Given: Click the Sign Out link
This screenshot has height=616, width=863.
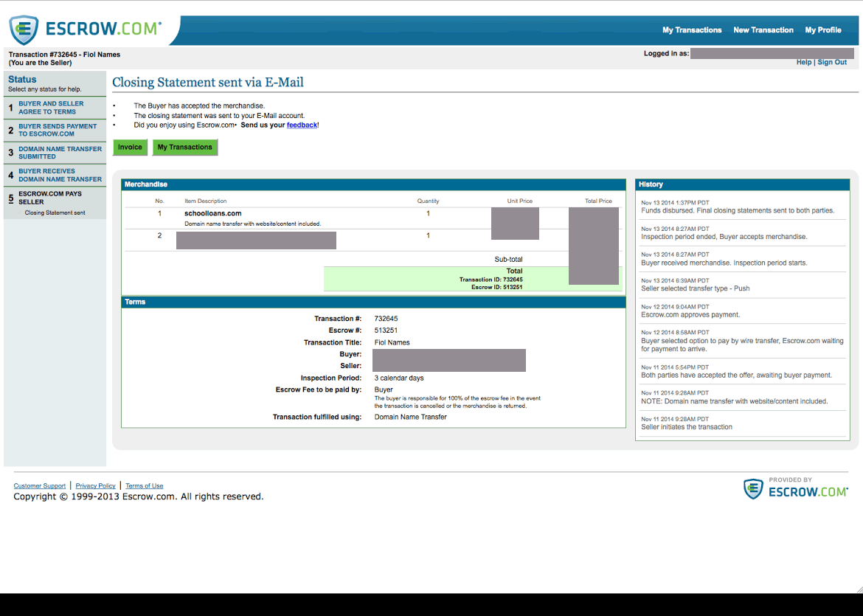Looking at the screenshot, I should click(x=832, y=62).
